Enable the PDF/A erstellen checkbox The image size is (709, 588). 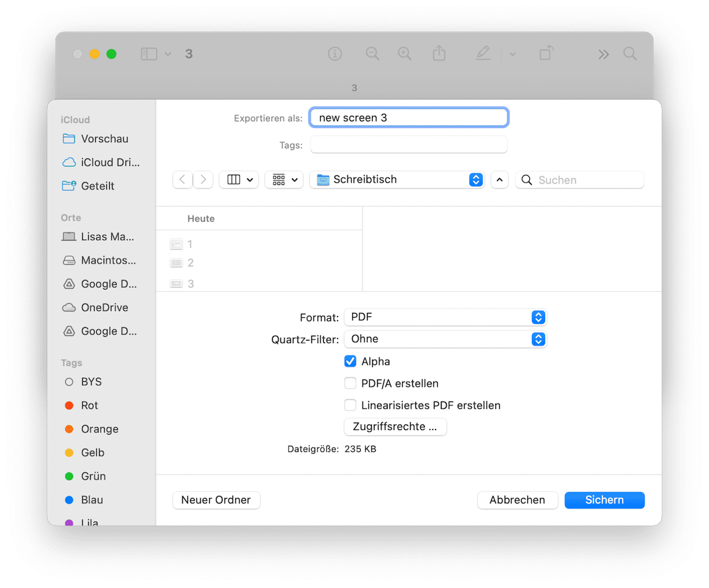pyautogui.click(x=350, y=383)
